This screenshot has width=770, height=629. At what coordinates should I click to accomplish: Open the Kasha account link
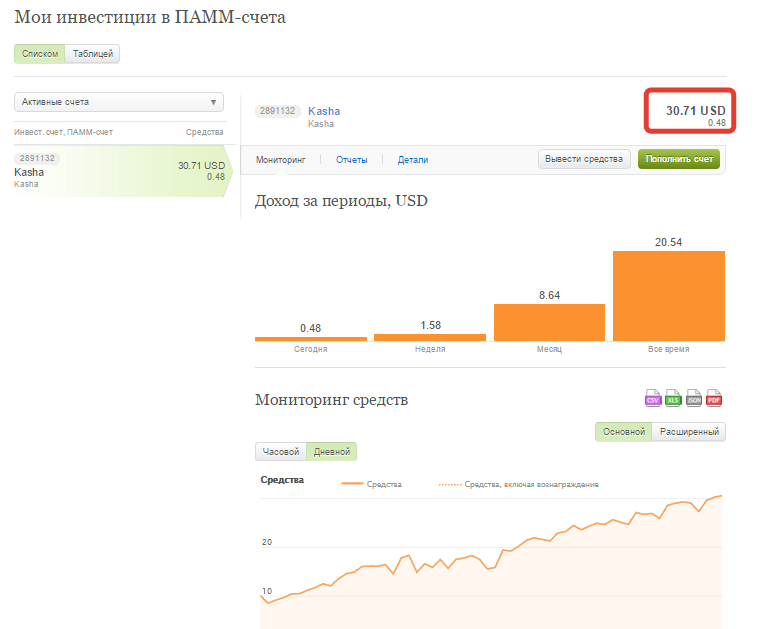[x=324, y=111]
